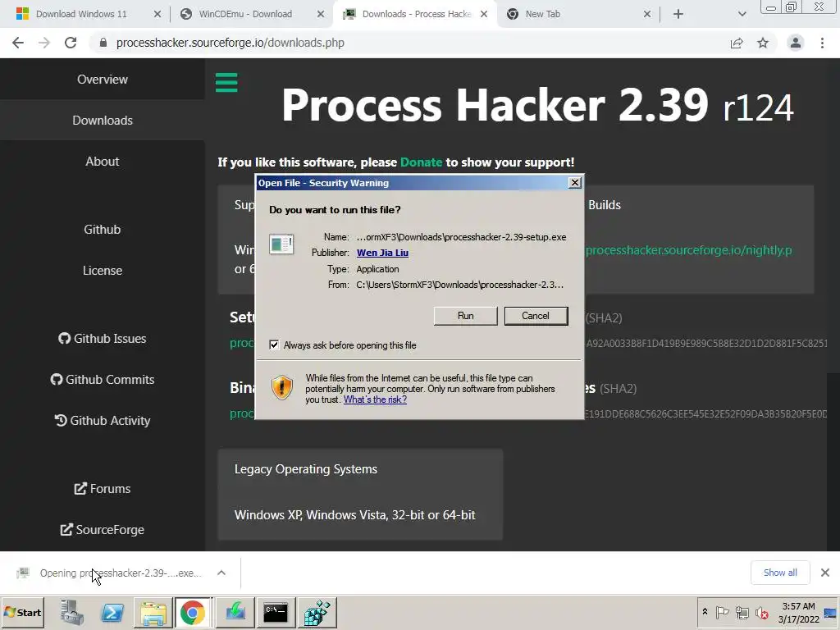Share this page icon
Viewport: 840px width, 630px height.
737,43
